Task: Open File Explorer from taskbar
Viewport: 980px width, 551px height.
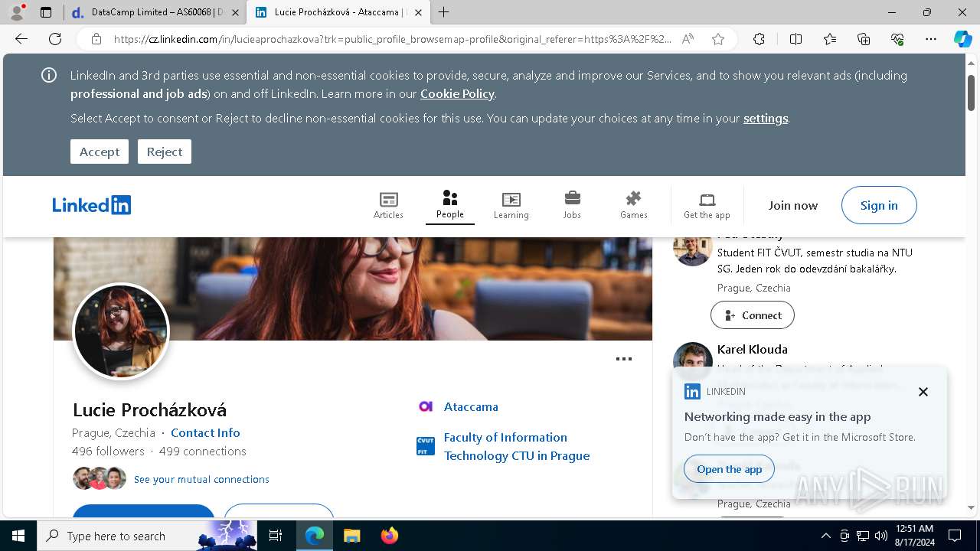Action: pos(351,536)
